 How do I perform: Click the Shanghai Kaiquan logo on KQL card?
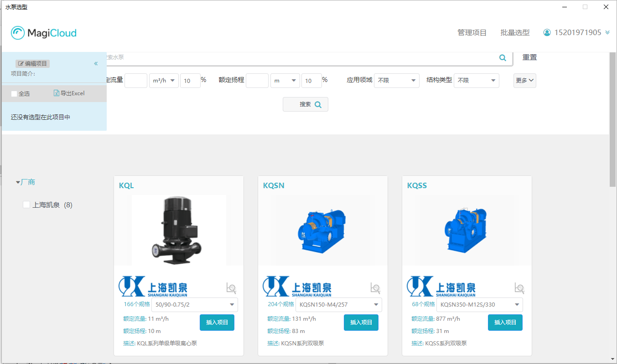tap(153, 287)
